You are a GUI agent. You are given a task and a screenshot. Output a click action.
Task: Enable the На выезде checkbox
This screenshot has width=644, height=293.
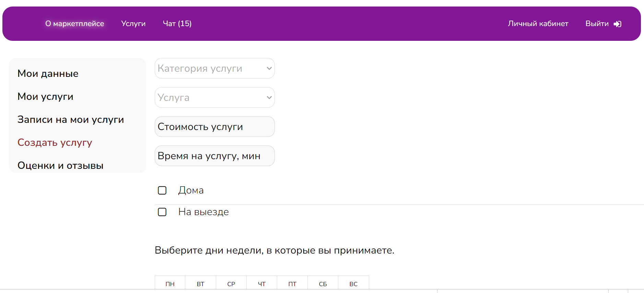(x=162, y=212)
